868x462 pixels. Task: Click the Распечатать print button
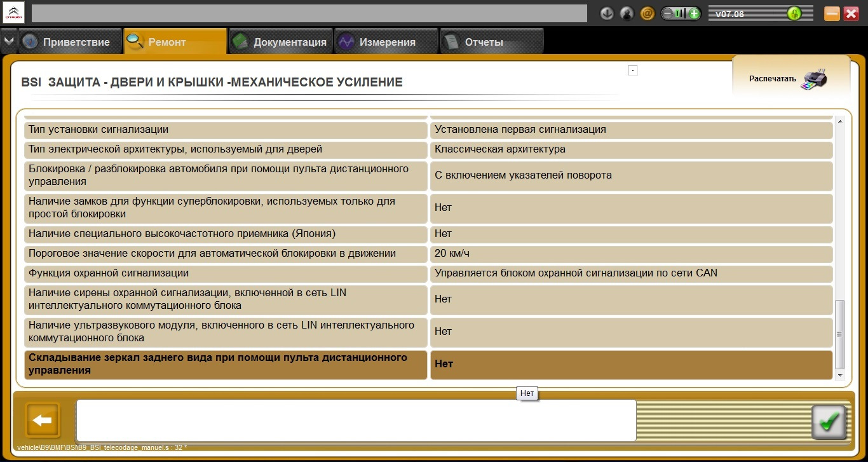[791, 76]
